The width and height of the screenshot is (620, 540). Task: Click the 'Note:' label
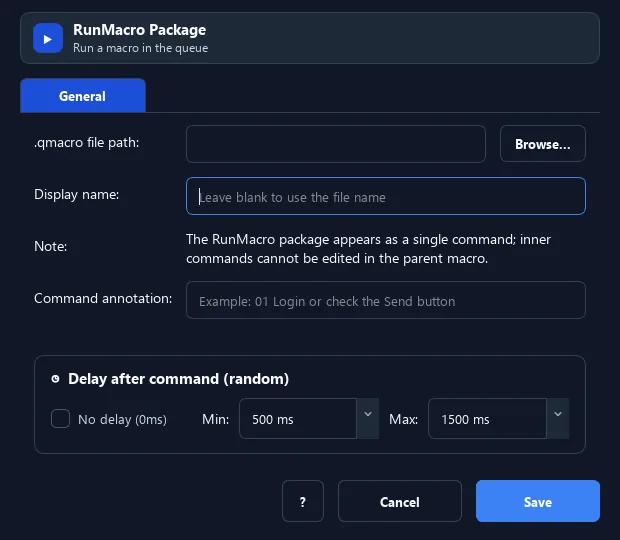51,246
